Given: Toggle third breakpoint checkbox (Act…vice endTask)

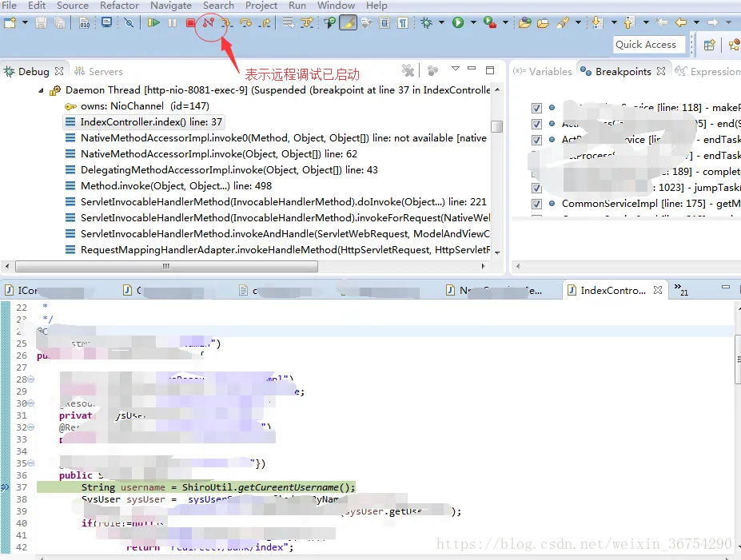Looking at the screenshot, I should [x=536, y=140].
